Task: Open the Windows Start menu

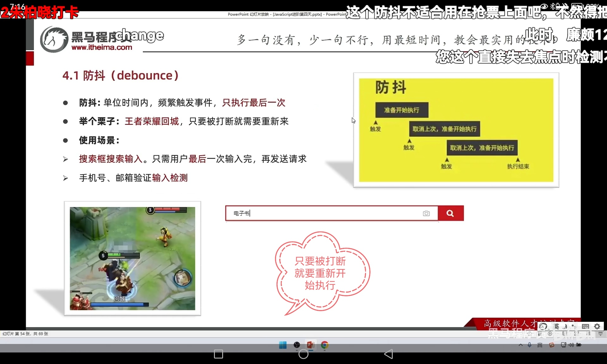Action: click(283, 345)
